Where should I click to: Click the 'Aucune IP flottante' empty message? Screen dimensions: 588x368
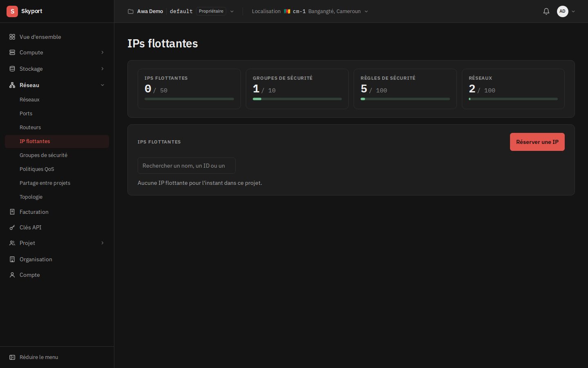(200, 183)
